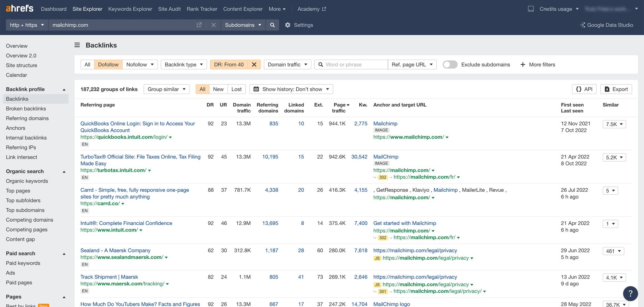The width and height of the screenshot is (644, 307).
Task: Click the monitor icon beside Credits usage
Action: [x=531, y=9]
